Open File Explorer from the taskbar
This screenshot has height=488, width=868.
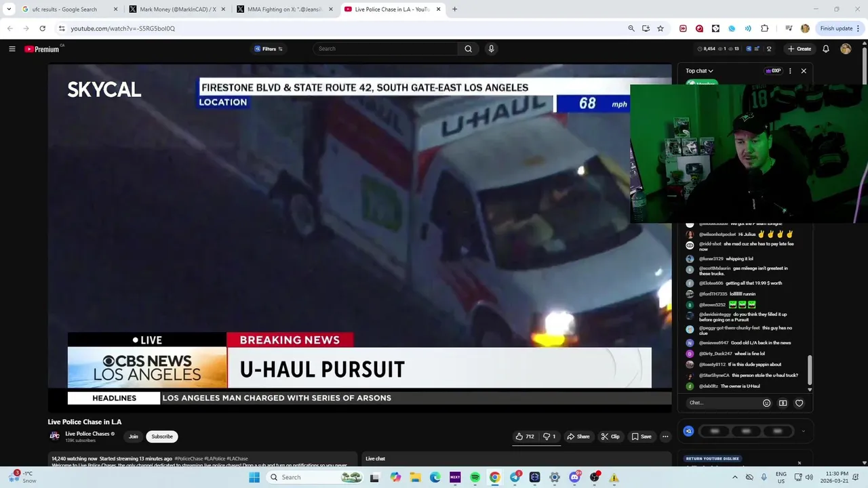coord(415,477)
